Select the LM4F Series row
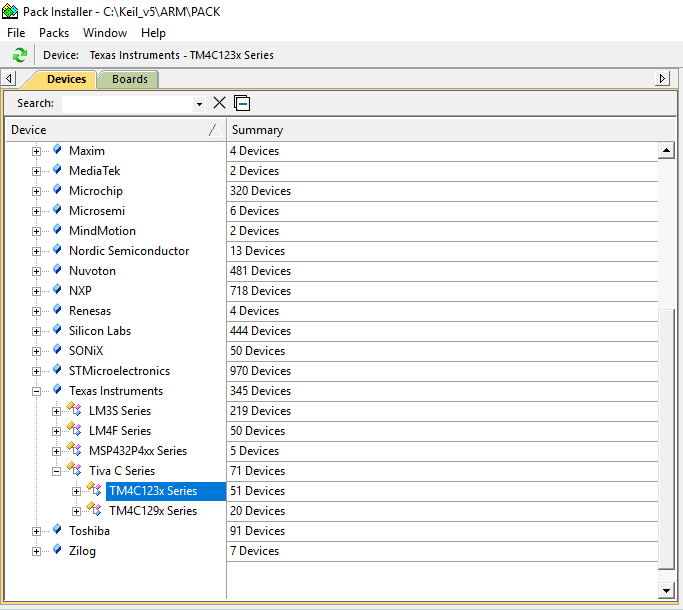This screenshot has width=683, height=610. pos(120,430)
